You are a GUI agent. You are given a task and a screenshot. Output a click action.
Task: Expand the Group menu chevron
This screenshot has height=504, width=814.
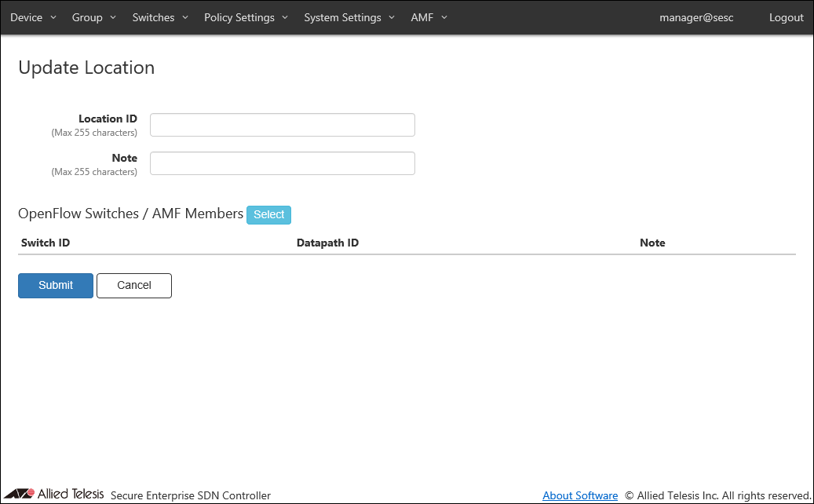point(113,17)
